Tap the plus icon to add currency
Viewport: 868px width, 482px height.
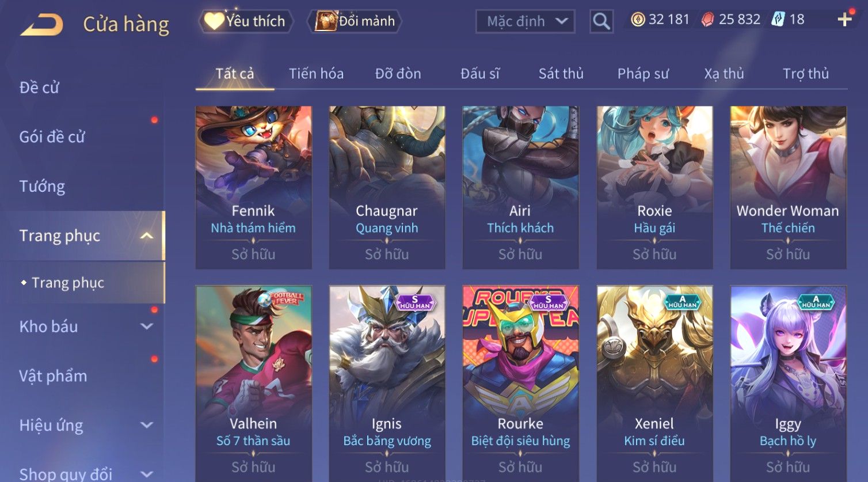point(844,20)
